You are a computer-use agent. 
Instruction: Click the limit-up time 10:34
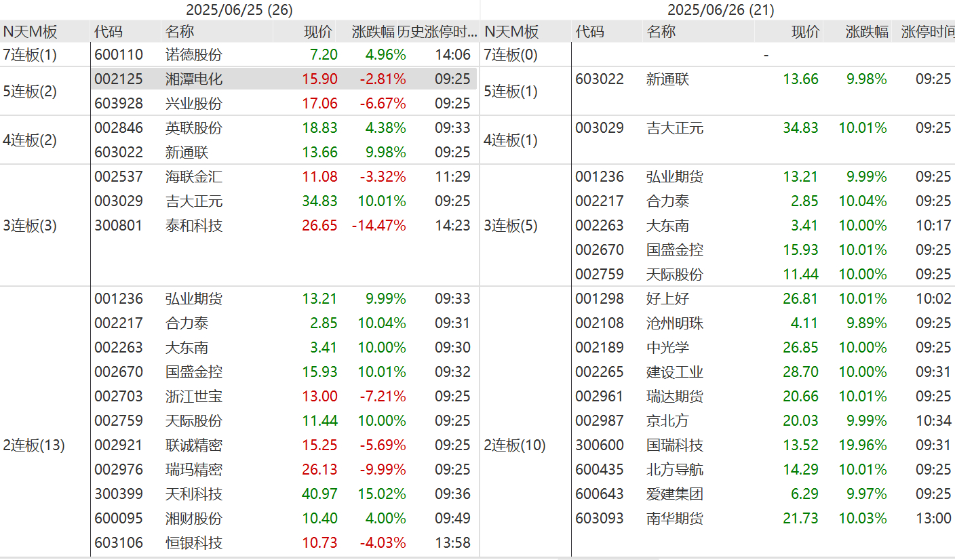point(933,421)
